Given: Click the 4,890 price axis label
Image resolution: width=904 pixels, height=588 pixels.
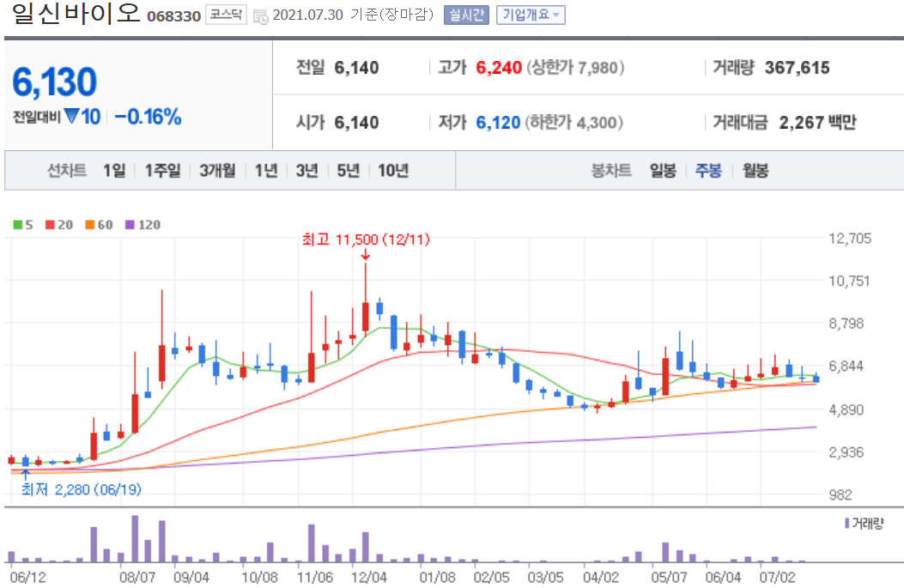Looking at the screenshot, I should click(x=846, y=409).
